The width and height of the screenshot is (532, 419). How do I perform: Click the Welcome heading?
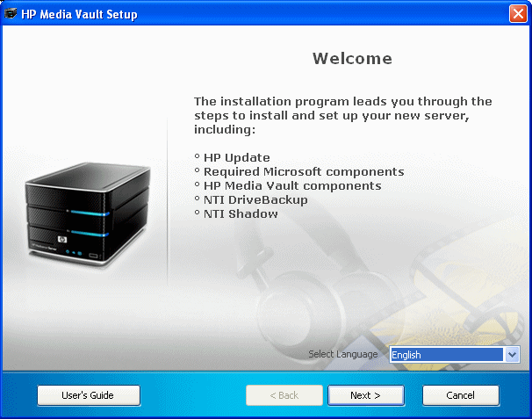(x=352, y=59)
